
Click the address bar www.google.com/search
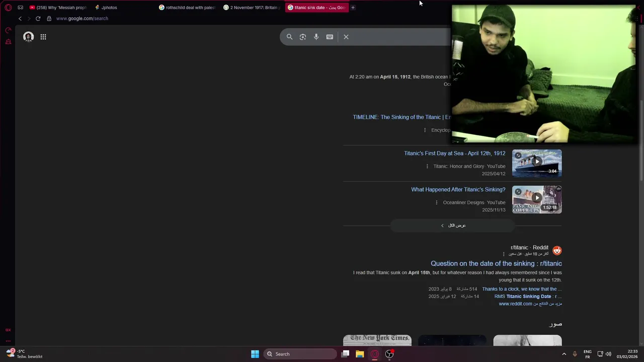82,19
